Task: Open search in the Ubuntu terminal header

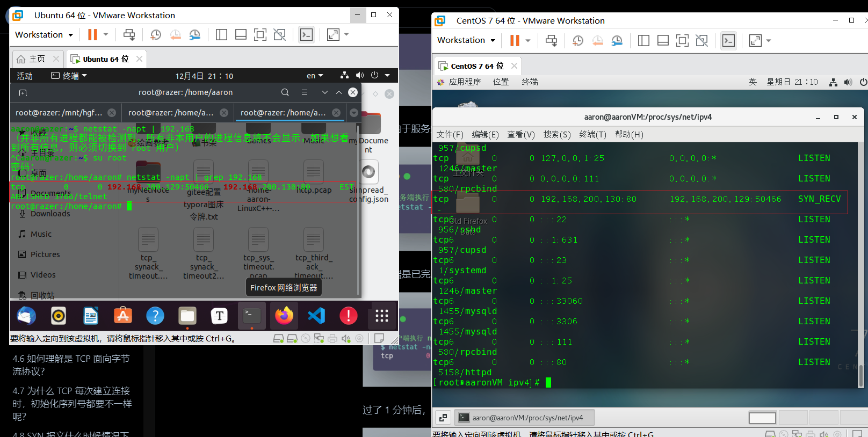Action: [x=285, y=92]
